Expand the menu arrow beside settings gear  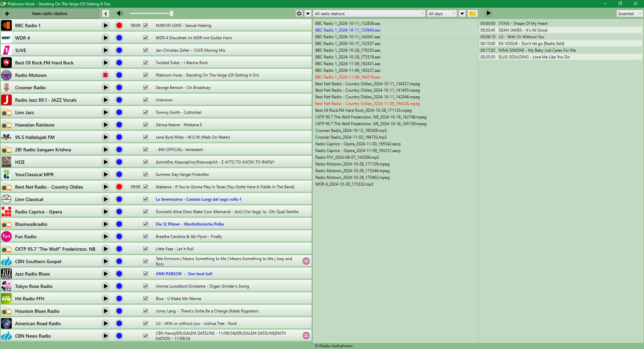pos(308,13)
